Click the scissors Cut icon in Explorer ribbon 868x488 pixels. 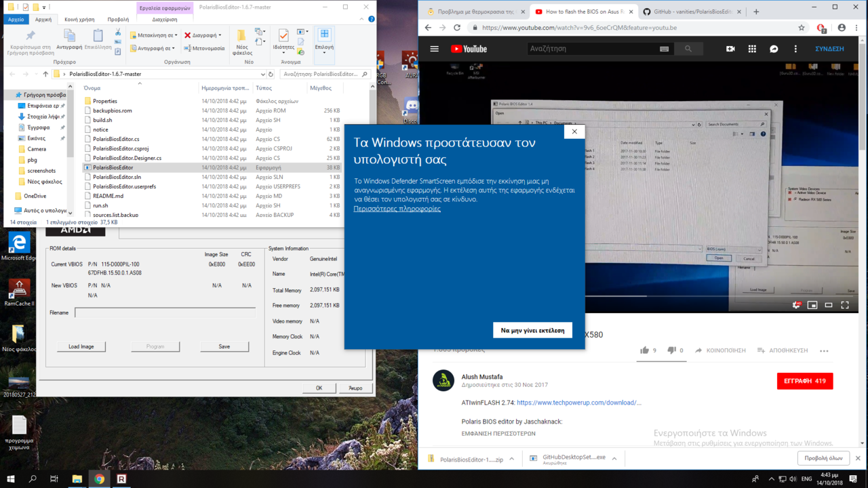118,32
